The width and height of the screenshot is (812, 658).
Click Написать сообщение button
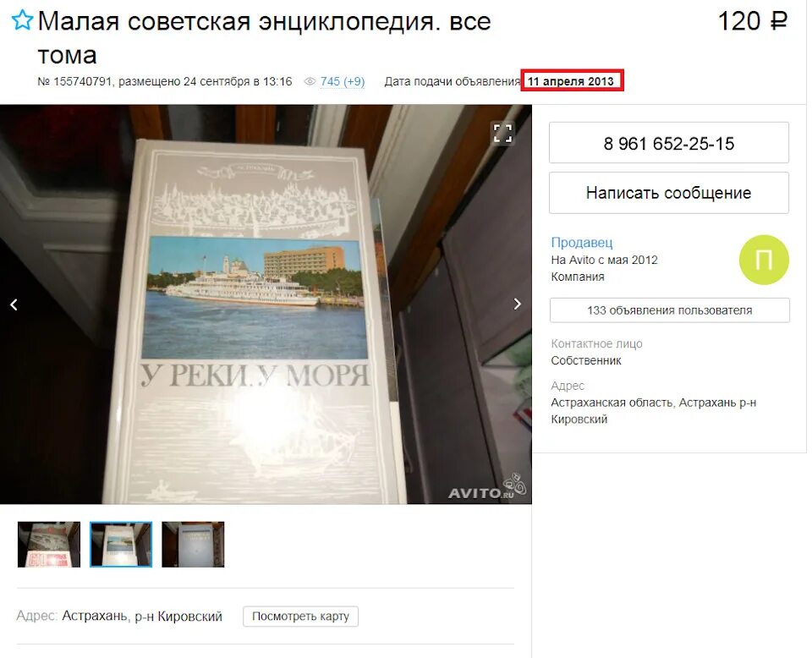[668, 193]
